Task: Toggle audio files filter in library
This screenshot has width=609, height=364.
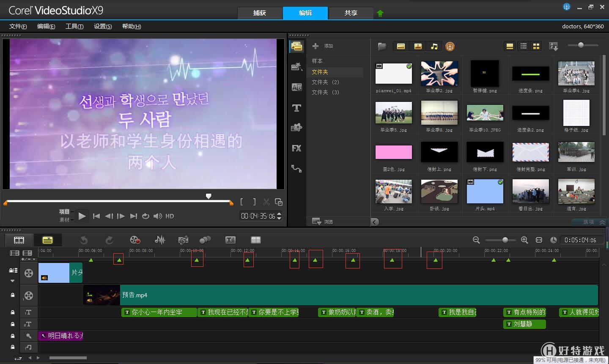Action: point(434,46)
